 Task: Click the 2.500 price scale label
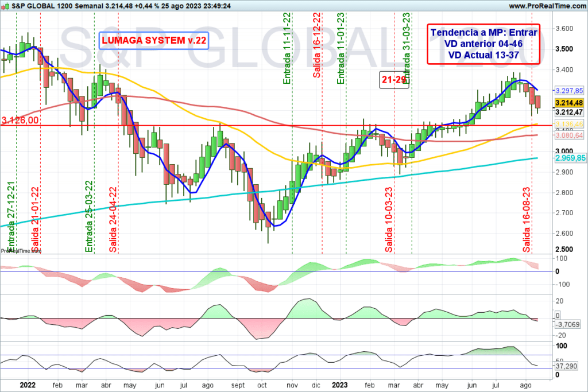pos(564,250)
